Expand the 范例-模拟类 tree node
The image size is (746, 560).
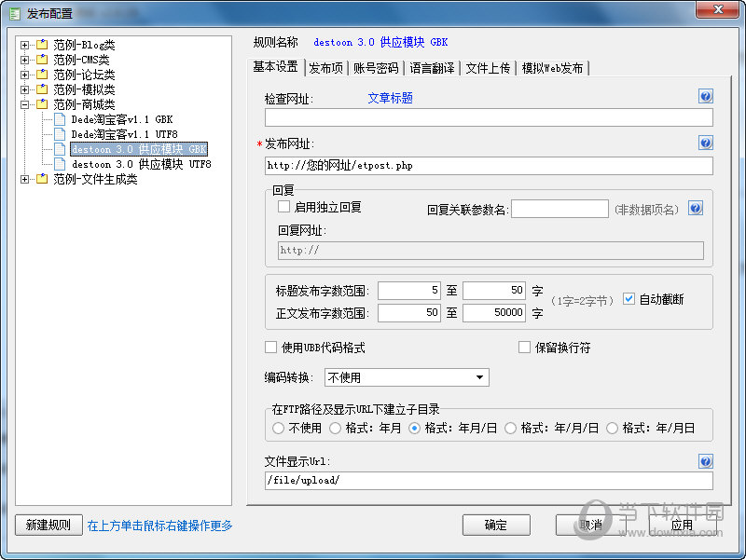point(25,89)
